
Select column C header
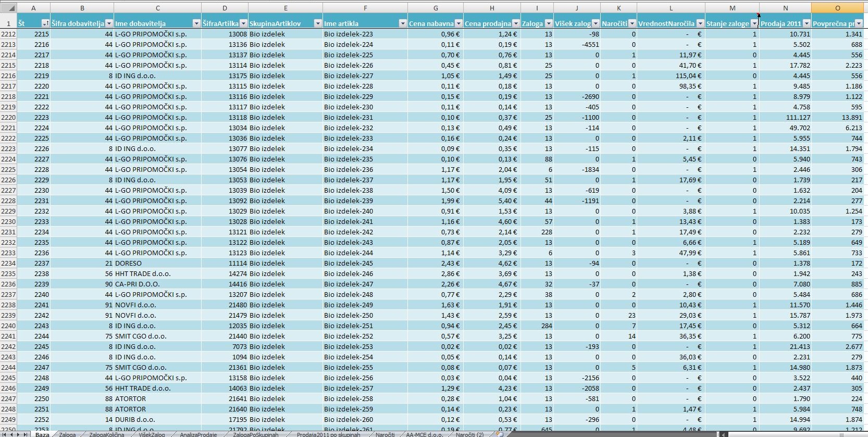[x=157, y=8]
